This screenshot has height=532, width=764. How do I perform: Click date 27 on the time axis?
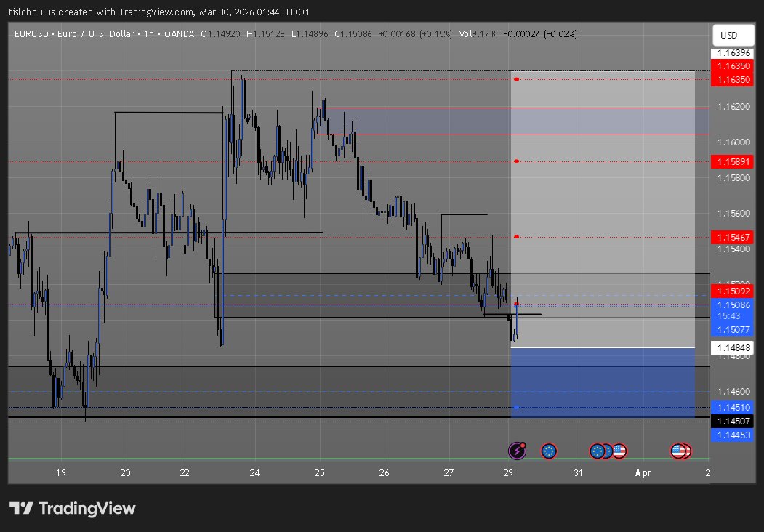(x=449, y=472)
